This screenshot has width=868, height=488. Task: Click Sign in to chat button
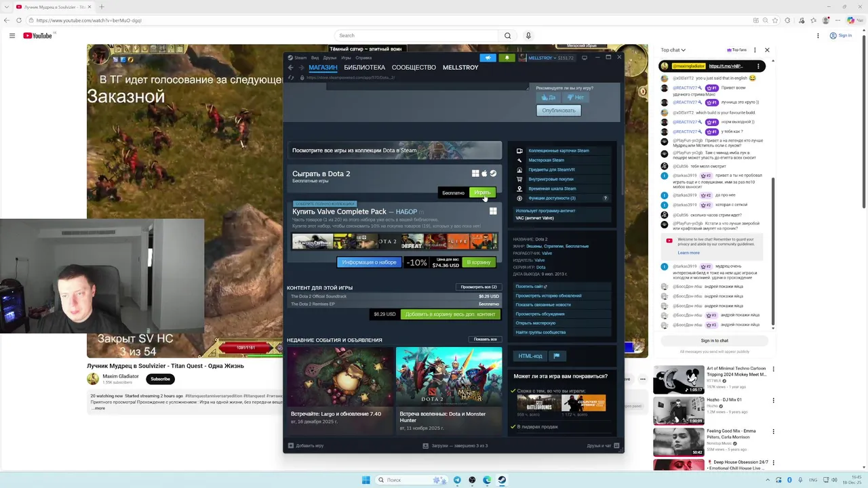coord(714,340)
